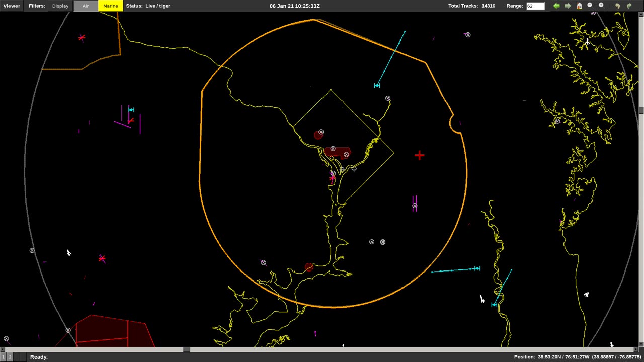Switch to tab 1 in status bar
644x362 pixels.
[3, 357]
